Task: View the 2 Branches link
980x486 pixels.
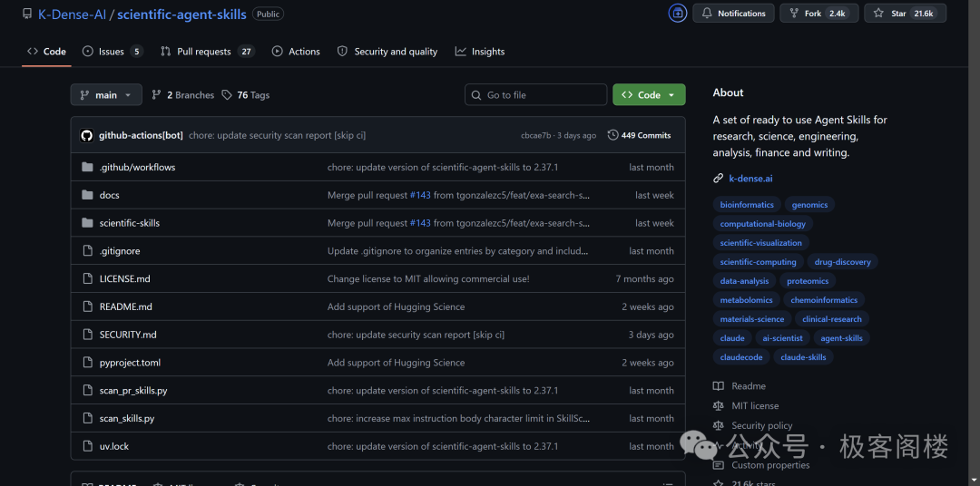Action: point(183,95)
